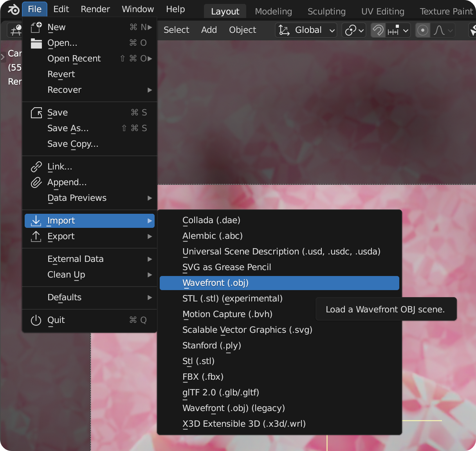This screenshot has width=476, height=451.
Task: Click the Import download arrow icon
Action: tap(36, 221)
